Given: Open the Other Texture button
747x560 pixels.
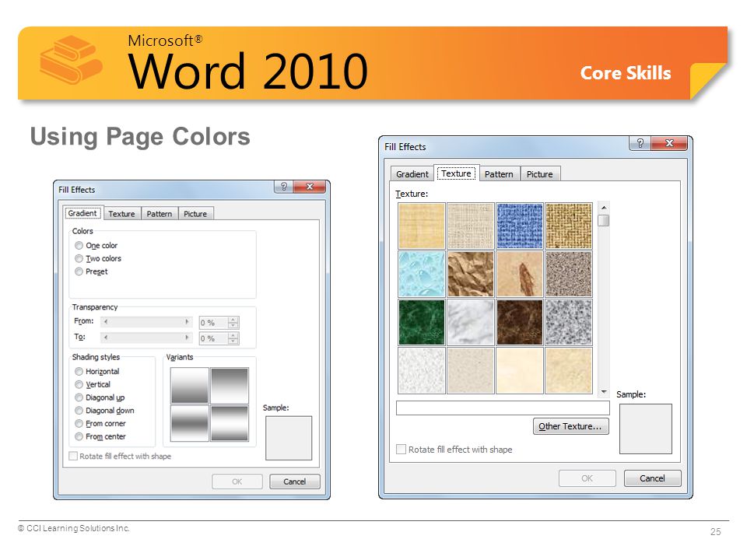Looking at the screenshot, I should [x=570, y=426].
